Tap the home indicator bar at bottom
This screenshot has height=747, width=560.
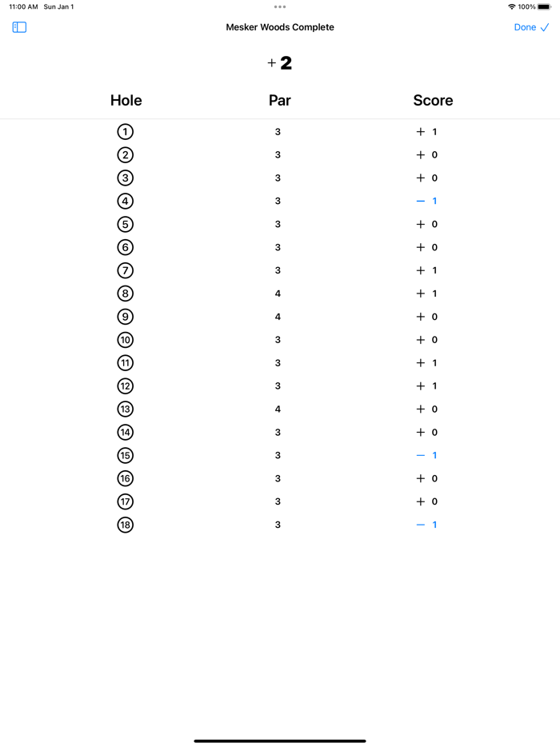[279, 741]
